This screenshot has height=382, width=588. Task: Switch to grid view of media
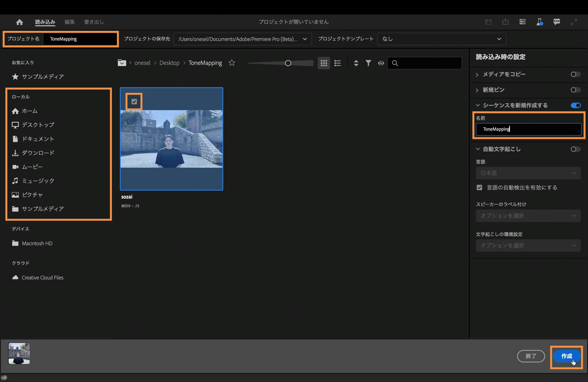click(x=324, y=63)
